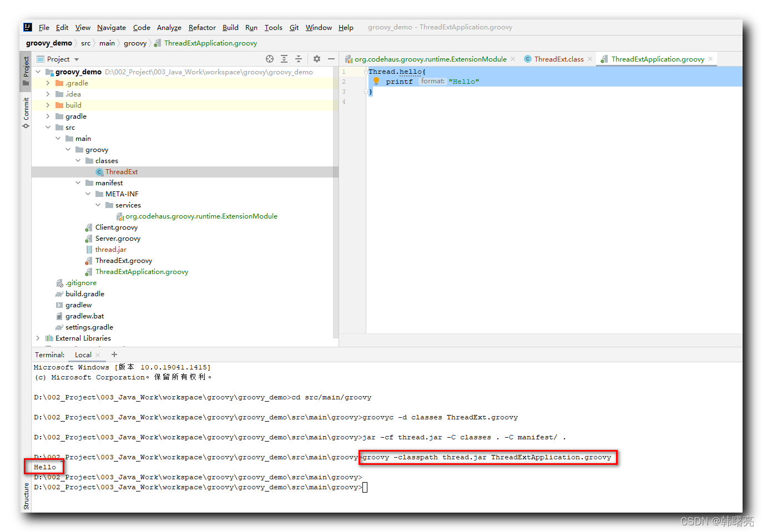This screenshot has width=762, height=532.
Task: Click src in the breadcrumb
Action: pos(85,43)
